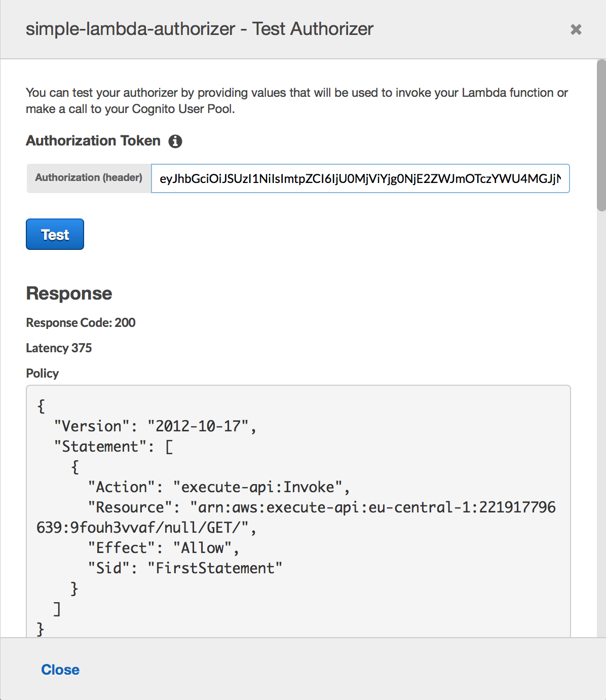Select the Response Code: 200 text
The image size is (606, 700).
tap(81, 323)
